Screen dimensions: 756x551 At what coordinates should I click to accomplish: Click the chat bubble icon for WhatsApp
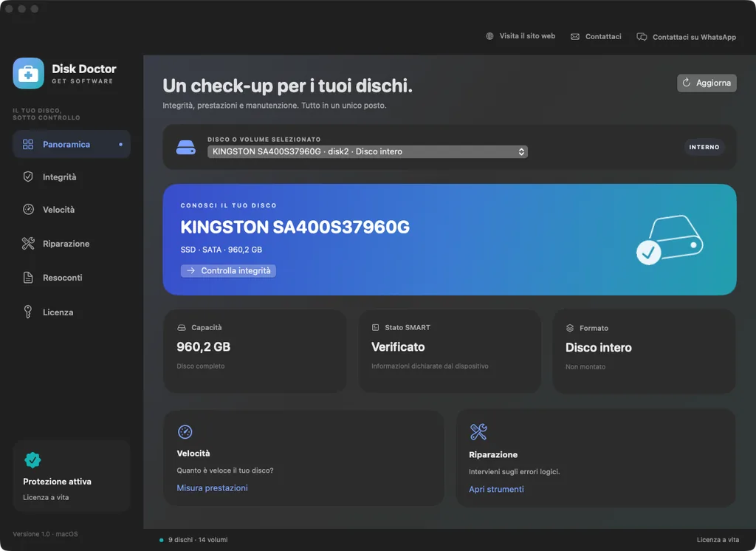click(x=642, y=37)
